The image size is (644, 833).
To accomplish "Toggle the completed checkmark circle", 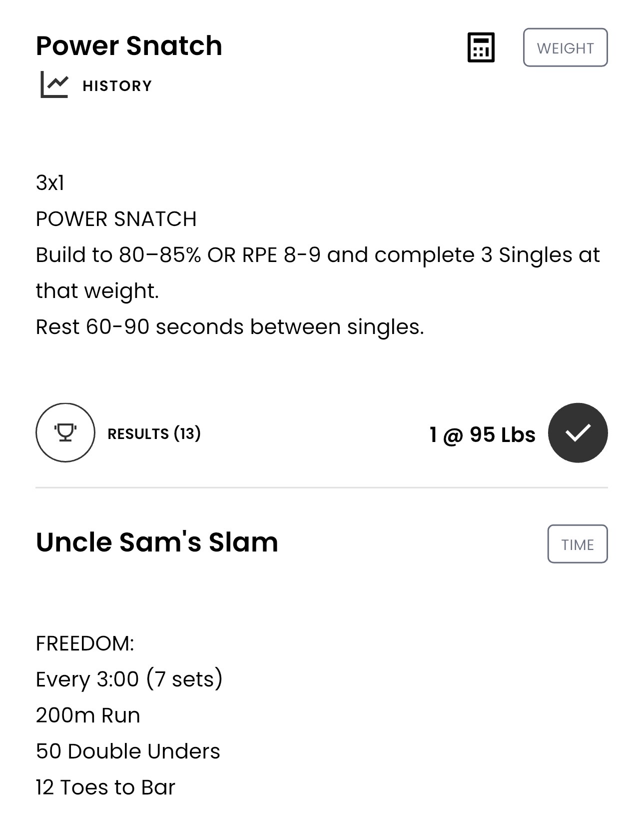I will pyautogui.click(x=578, y=432).
